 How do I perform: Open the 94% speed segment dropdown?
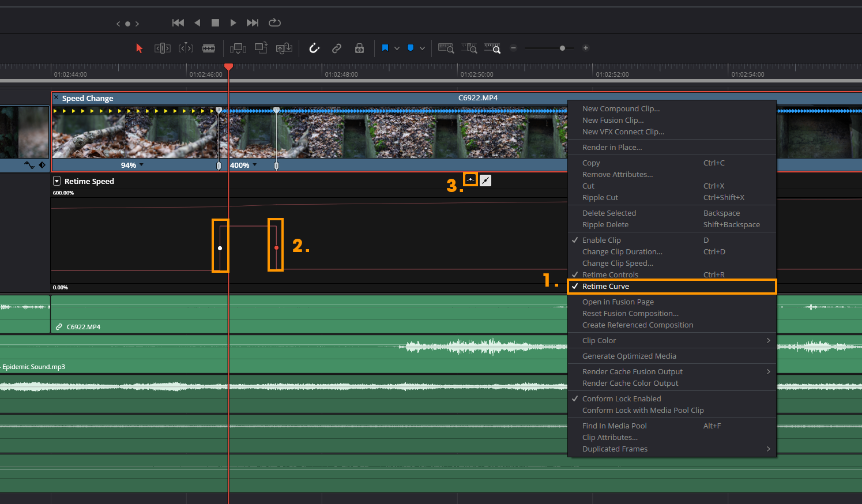point(141,165)
